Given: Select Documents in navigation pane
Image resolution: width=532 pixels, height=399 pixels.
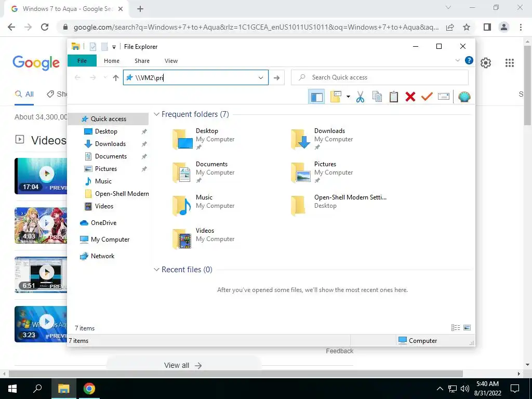Looking at the screenshot, I should coord(111,156).
